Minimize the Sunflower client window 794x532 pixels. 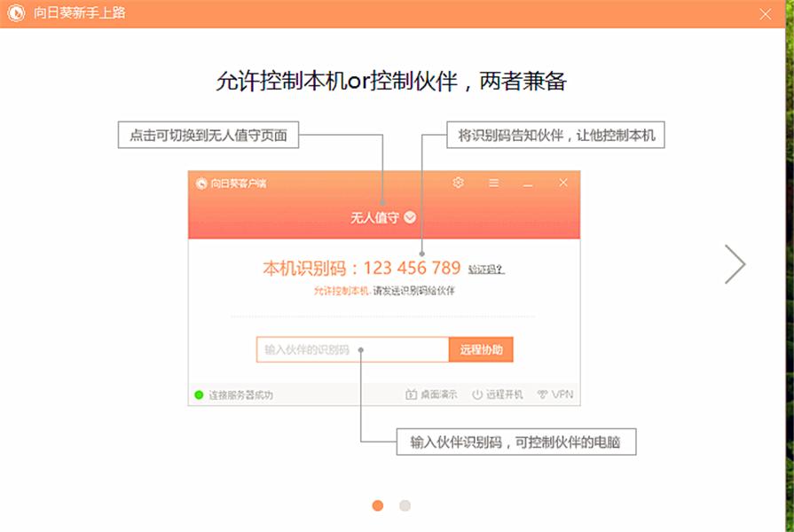point(525,186)
